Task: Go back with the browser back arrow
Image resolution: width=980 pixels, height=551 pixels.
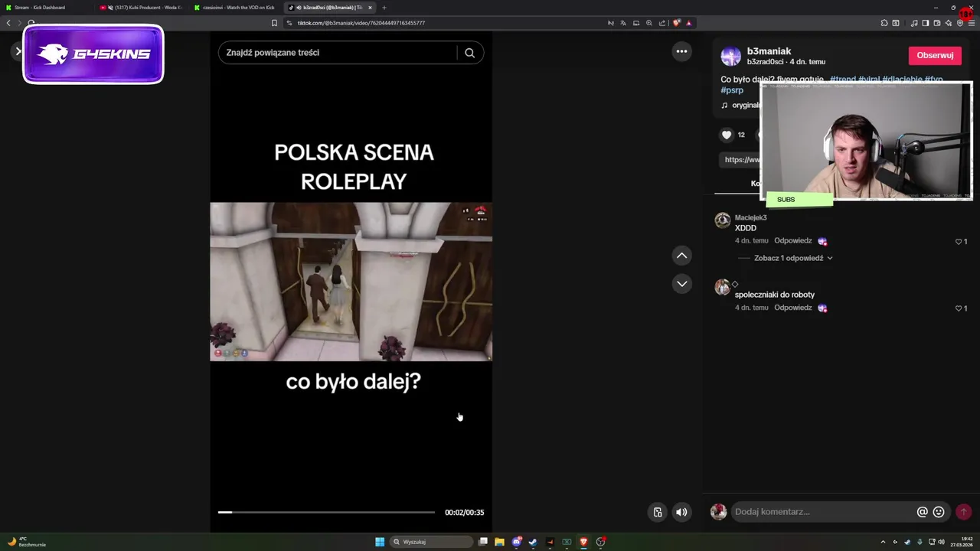Action: coord(8,23)
